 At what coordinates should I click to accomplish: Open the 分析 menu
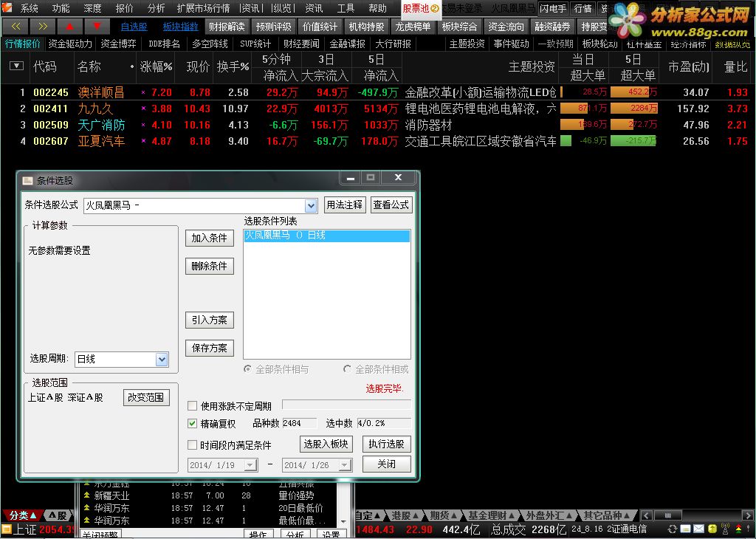click(x=156, y=8)
